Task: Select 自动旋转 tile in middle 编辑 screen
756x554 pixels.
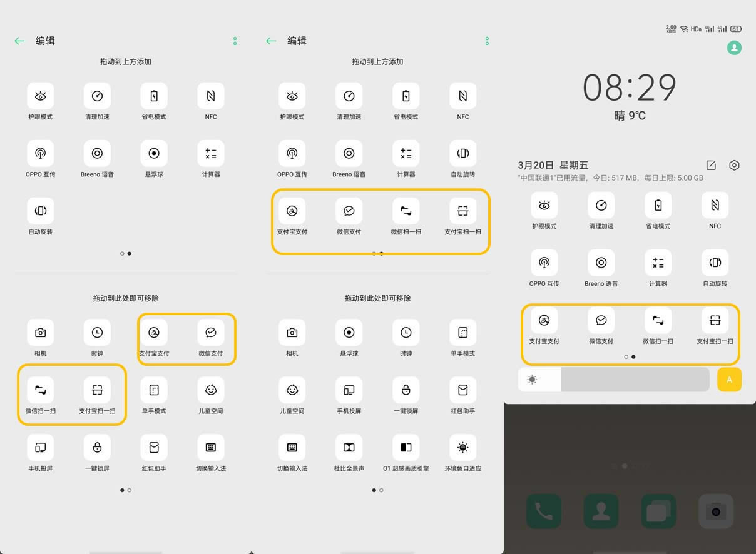Action: pyautogui.click(x=463, y=153)
